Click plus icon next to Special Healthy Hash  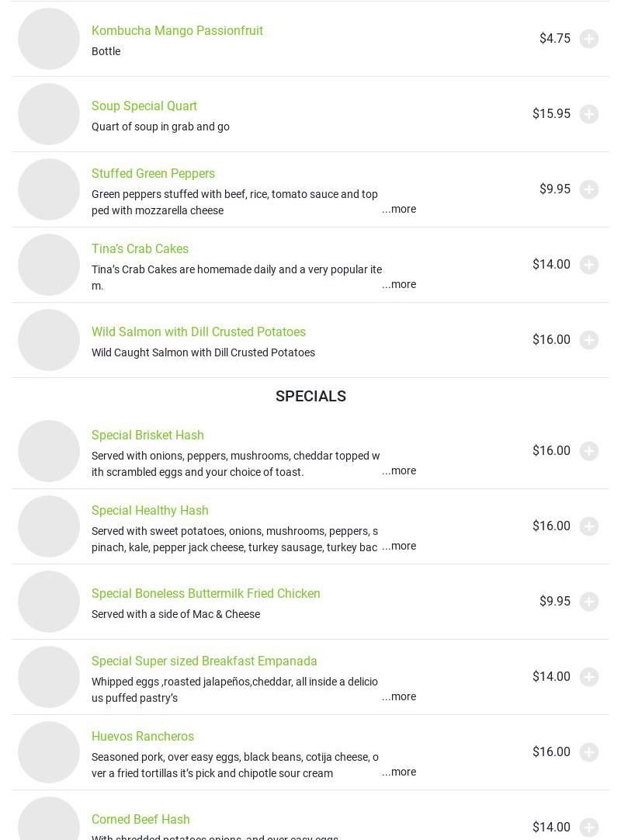[589, 526]
